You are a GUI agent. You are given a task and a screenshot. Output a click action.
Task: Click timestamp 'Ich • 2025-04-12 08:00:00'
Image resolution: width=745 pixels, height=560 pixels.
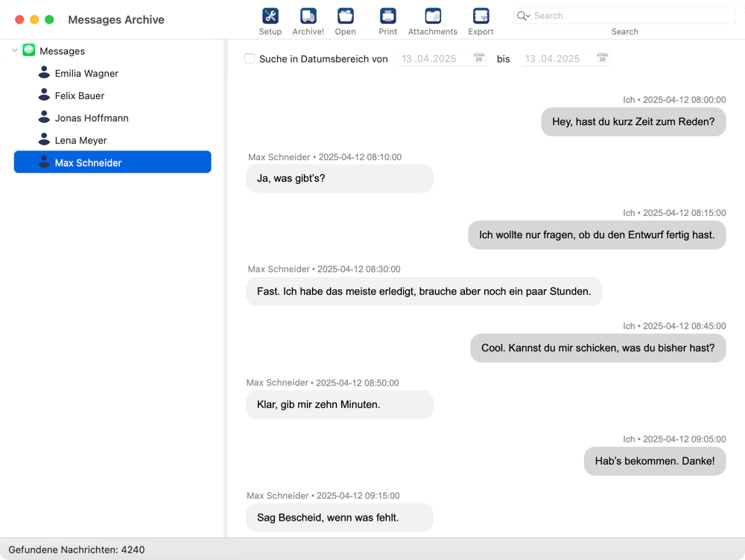(x=674, y=100)
